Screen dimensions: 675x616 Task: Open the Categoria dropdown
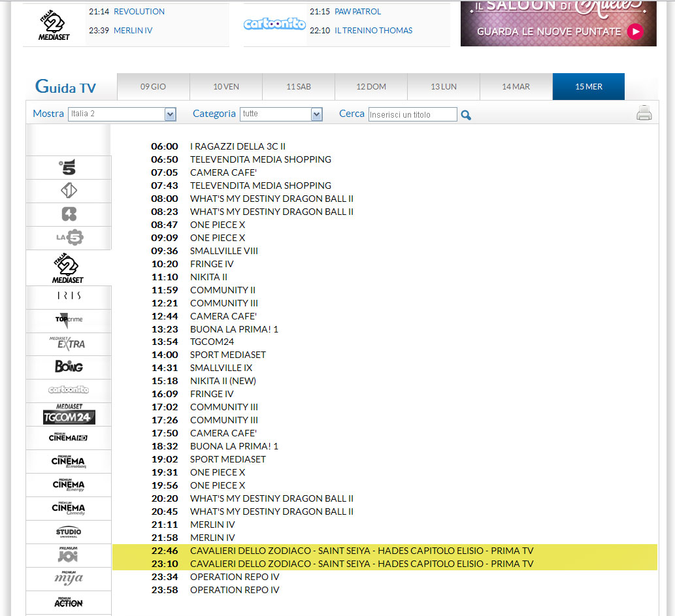pos(281,114)
